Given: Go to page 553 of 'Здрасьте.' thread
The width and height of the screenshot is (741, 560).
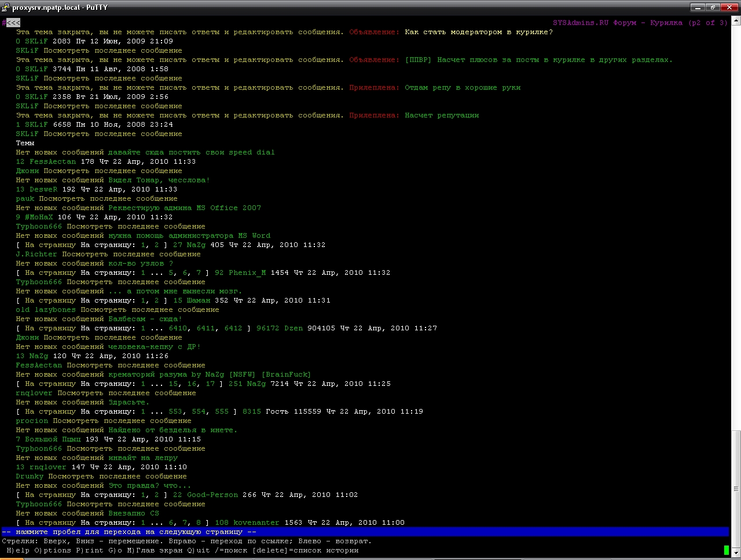Looking at the screenshot, I should pos(175,411).
